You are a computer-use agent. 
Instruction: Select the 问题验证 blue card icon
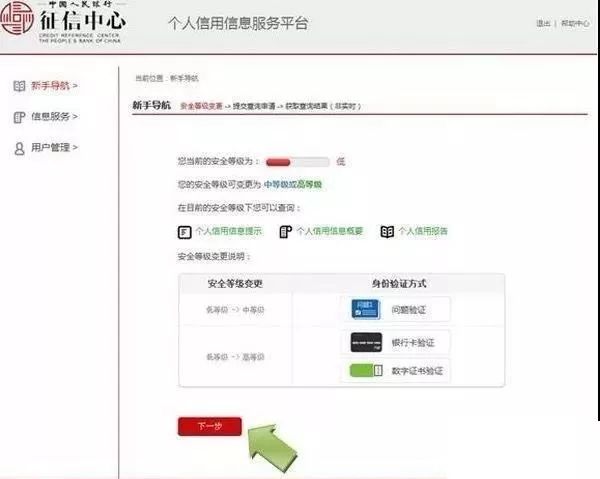point(366,310)
